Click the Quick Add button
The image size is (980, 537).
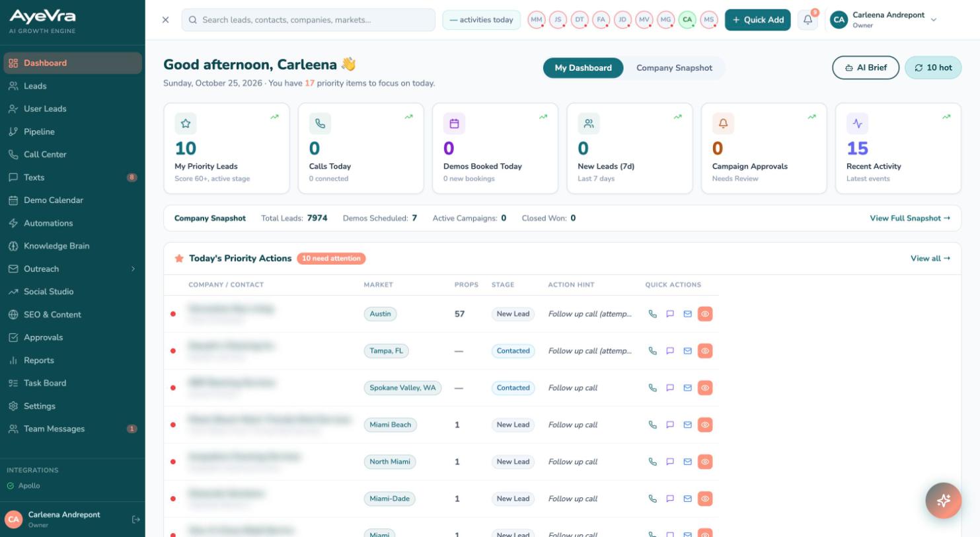[x=757, y=20]
